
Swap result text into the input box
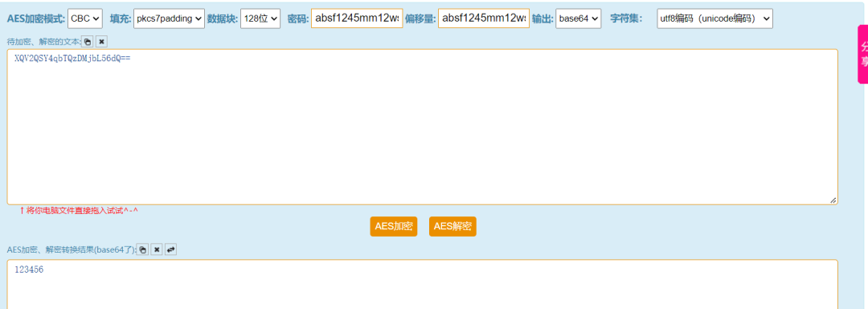(x=171, y=249)
